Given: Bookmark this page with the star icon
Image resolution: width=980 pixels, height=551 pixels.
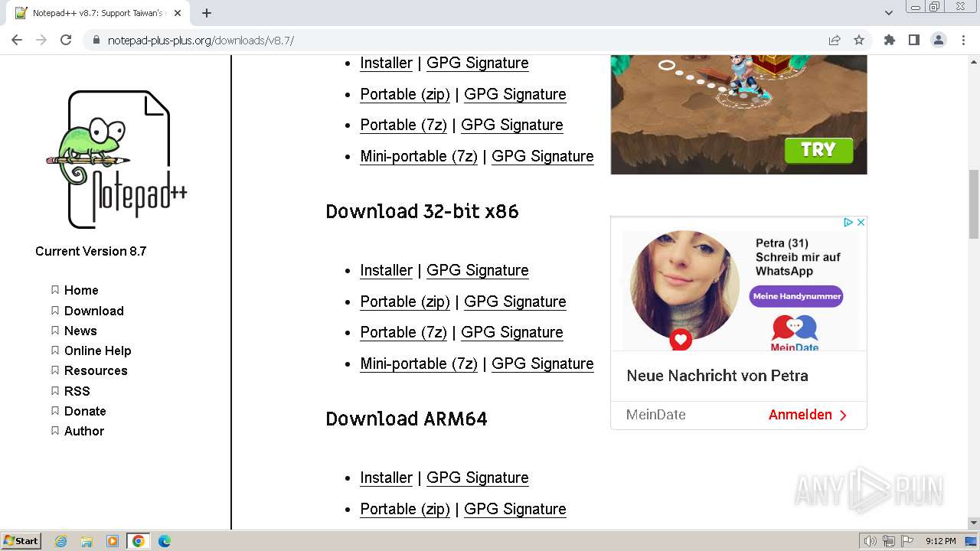Looking at the screenshot, I should (x=859, y=40).
